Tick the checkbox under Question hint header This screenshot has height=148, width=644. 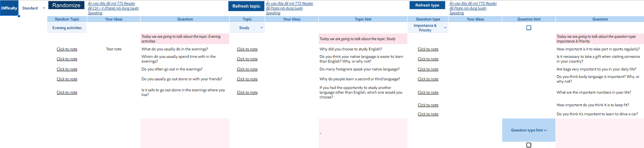point(529,28)
